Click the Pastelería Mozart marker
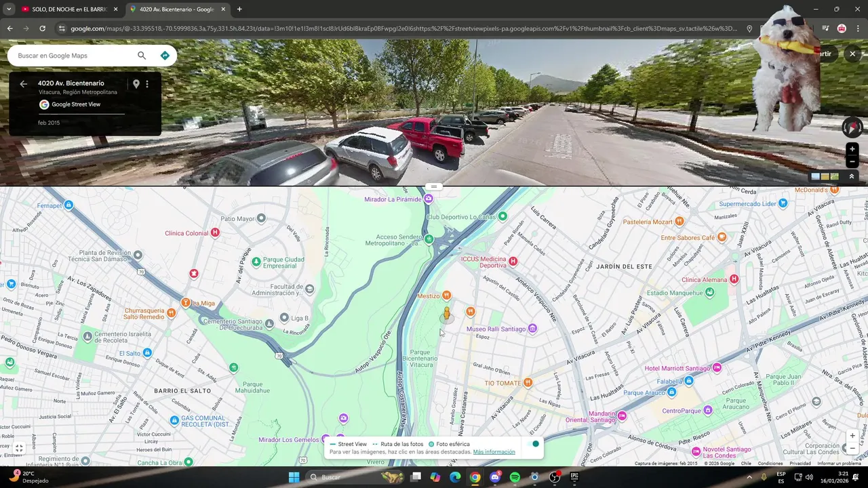The image size is (868, 488). [679, 222]
